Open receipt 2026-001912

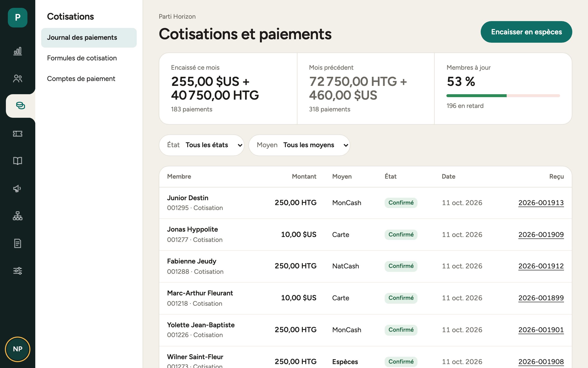pyautogui.click(x=541, y=266)
